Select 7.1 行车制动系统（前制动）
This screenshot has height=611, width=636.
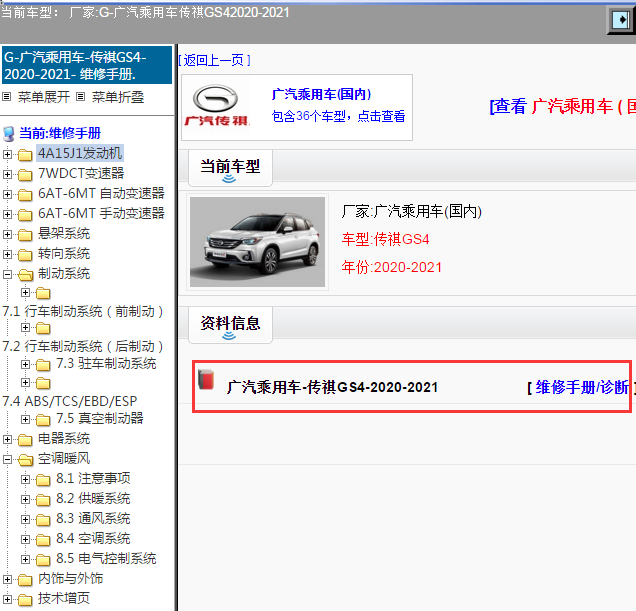tap(83, 312)
